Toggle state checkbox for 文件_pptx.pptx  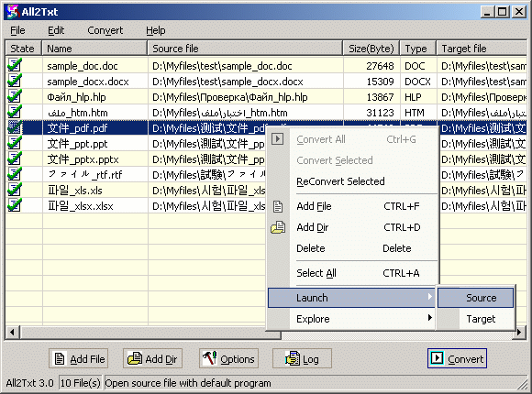(x=15, y=159)
